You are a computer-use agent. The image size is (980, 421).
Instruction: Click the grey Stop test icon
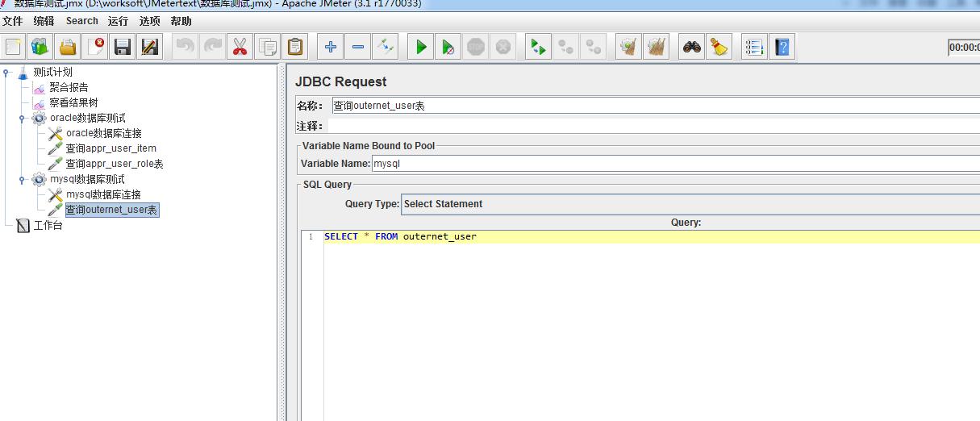coord(476,47)
